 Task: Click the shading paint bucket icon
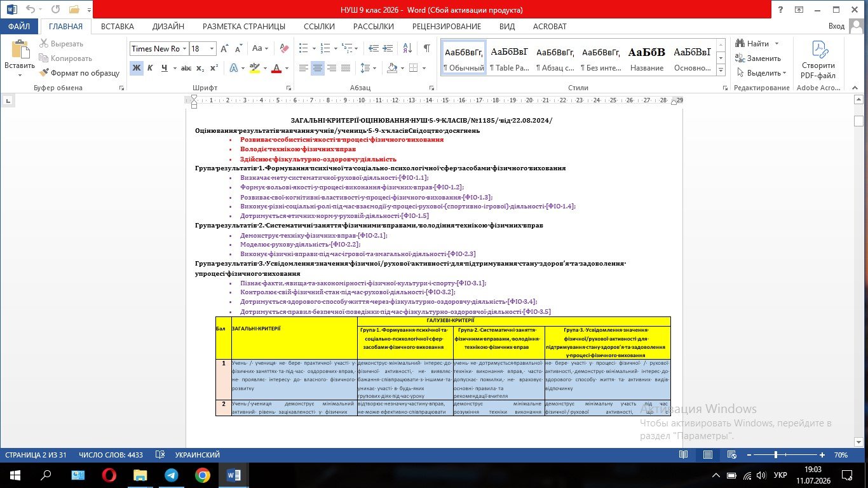pos(391,68)
